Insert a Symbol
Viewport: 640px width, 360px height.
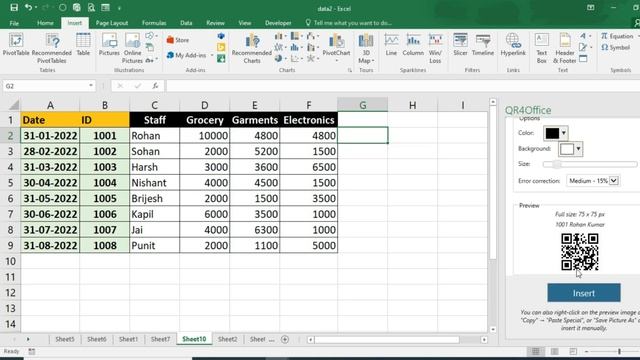pos(616,48)
